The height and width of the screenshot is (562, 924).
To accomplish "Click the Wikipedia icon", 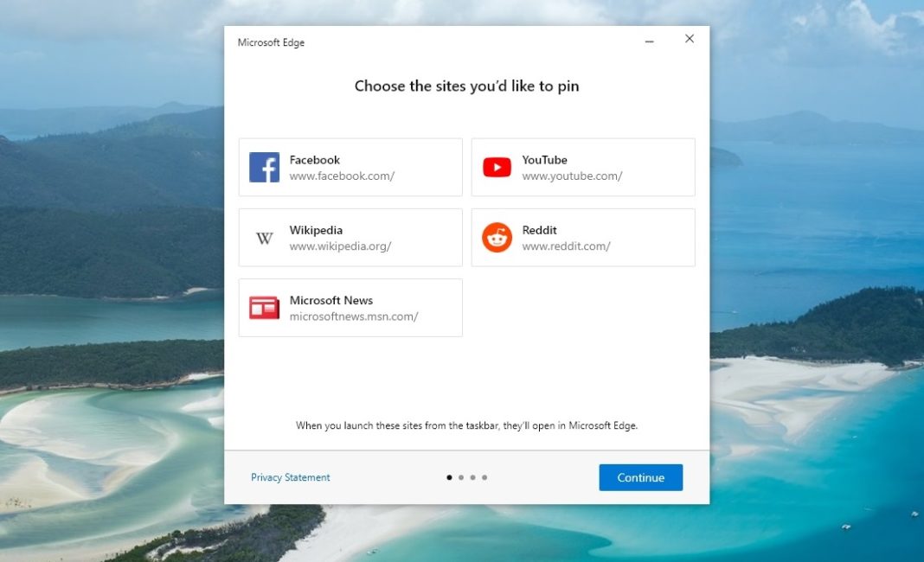I will pos(264,237).
